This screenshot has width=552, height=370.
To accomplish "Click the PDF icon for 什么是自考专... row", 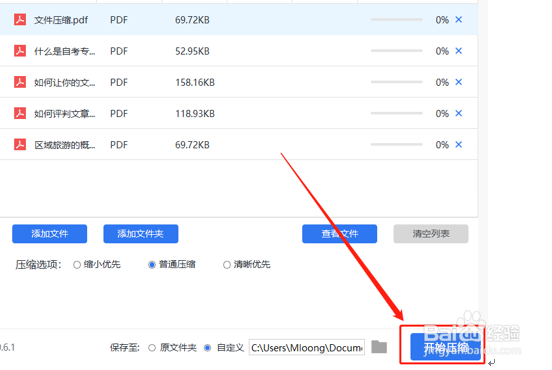I will coord(20,51).
